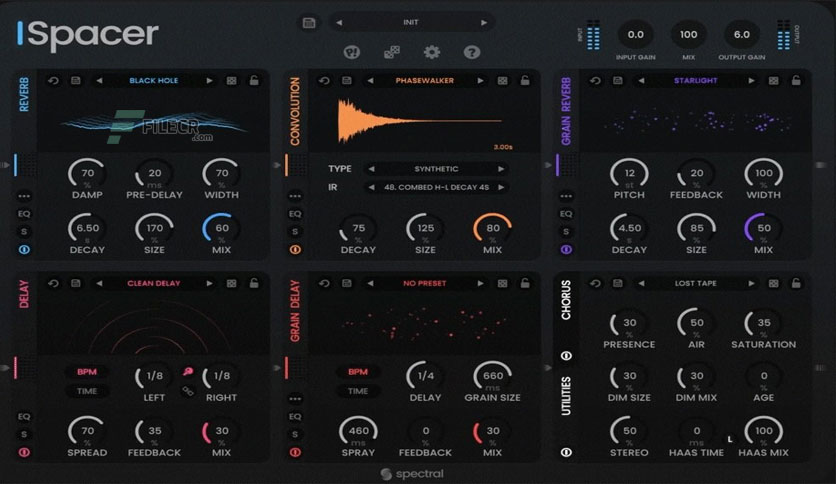Viewport: 836px width, 484px height.
Task: Solo the Convolution module with S button
Action: pos(295,232)
